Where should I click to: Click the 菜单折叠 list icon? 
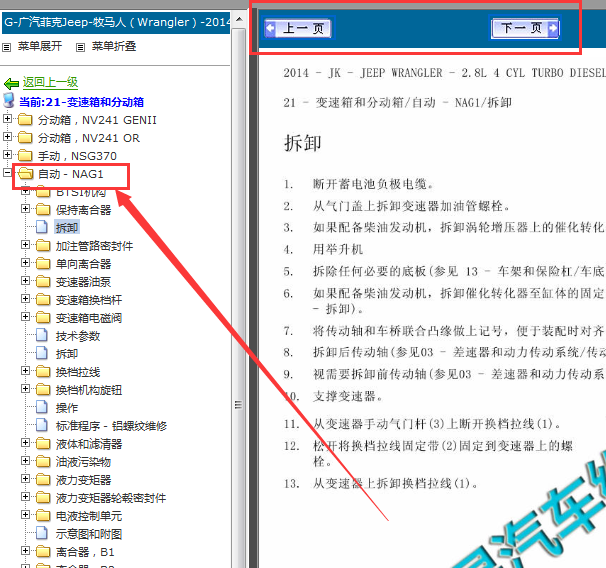(80, 48)
